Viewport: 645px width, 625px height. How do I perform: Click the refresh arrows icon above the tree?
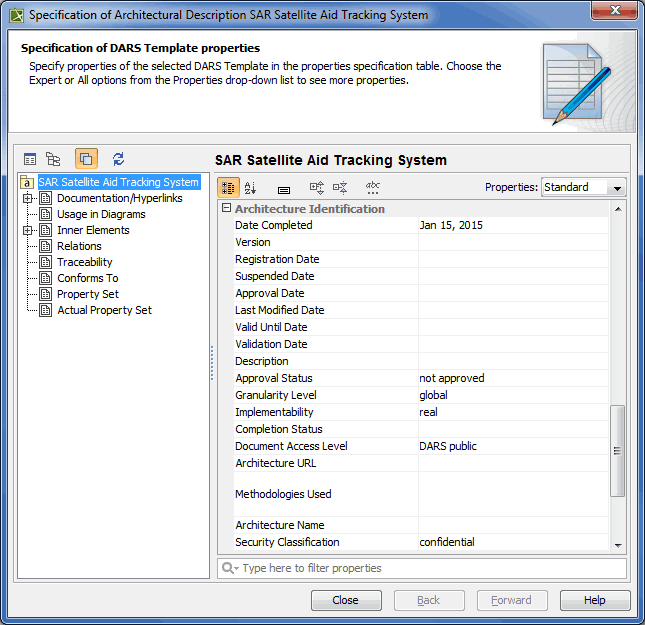pos(118,159)
